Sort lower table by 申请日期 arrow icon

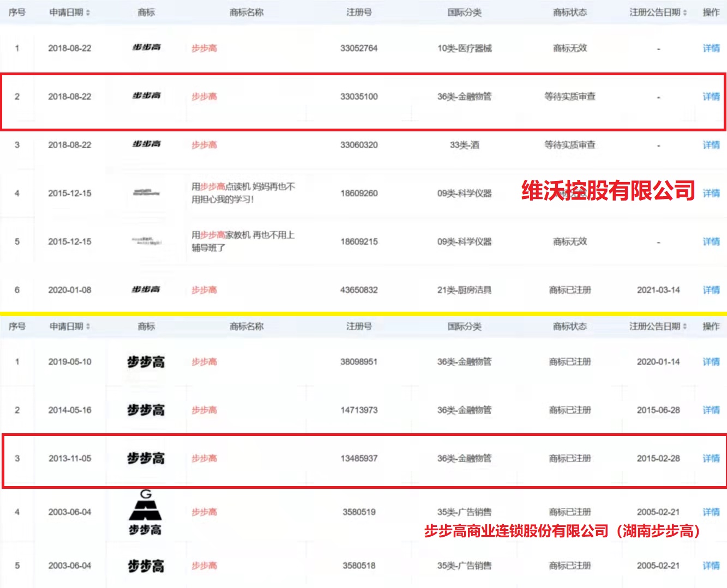[x=88, y=326]
